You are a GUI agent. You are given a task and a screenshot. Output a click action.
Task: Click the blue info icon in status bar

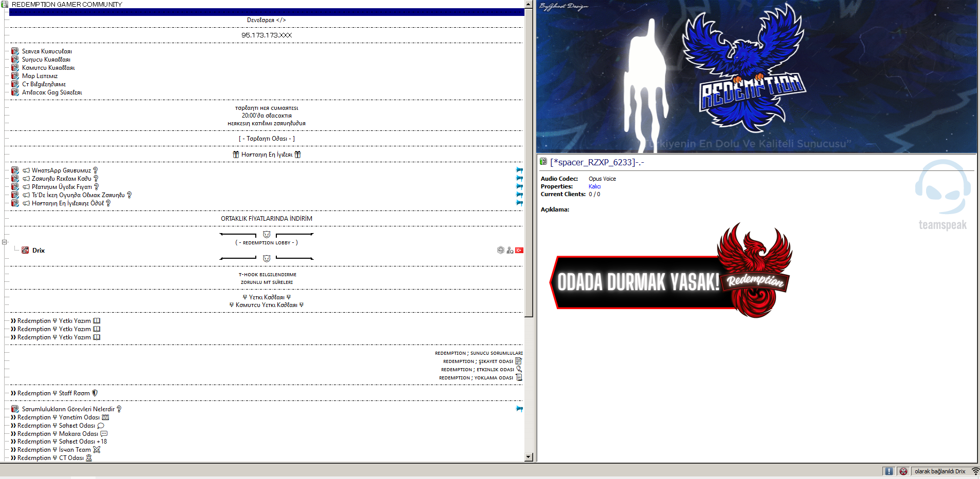889,471
